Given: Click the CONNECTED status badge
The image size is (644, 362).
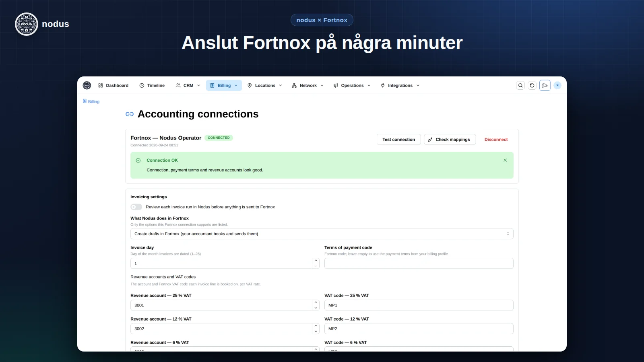Looking at the screenshot, I should click(x=219, y=138).
